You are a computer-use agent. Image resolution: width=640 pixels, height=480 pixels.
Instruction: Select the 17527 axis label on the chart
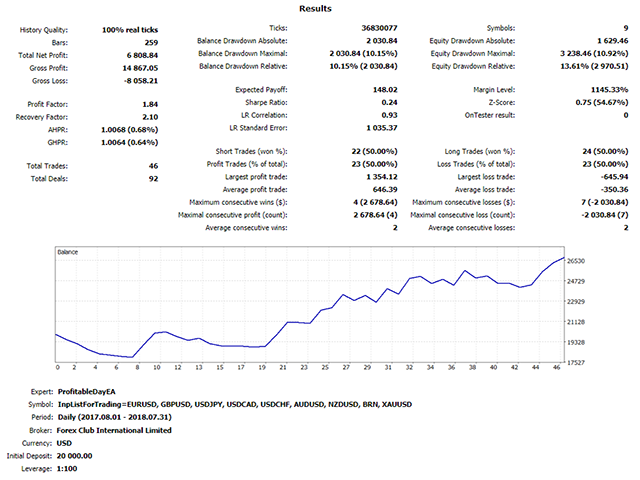click(x=576, y=362)
